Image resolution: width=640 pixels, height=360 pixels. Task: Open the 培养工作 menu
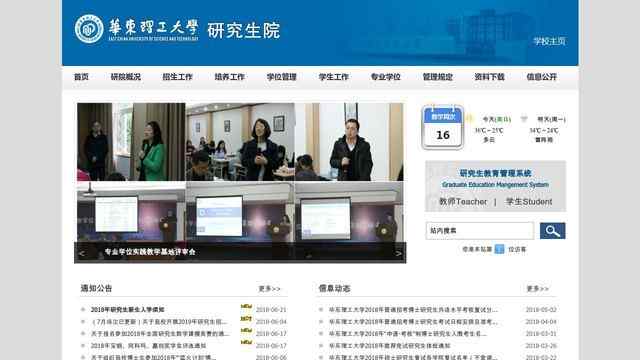pyautogui.click(x=229, y=77)
